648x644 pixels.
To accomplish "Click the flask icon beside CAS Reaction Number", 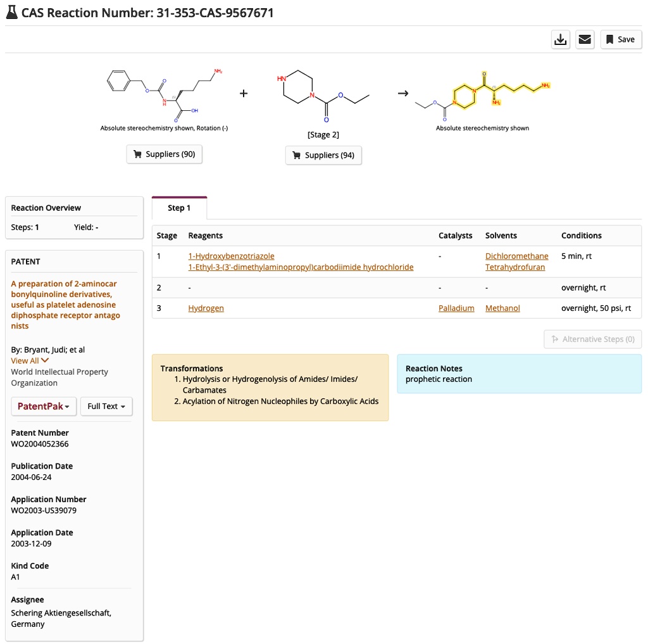I will point(11,12).
